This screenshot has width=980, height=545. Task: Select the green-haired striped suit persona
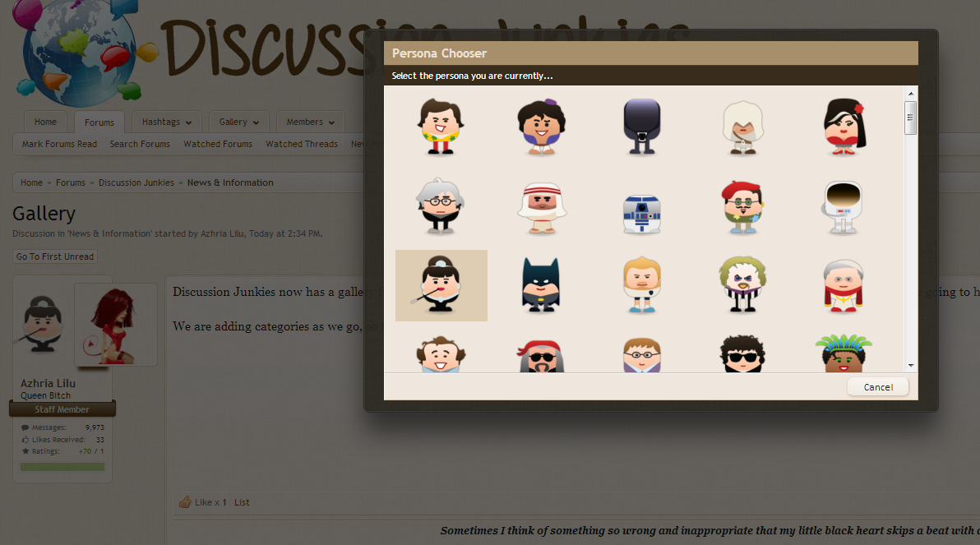(x=743, y=284)
